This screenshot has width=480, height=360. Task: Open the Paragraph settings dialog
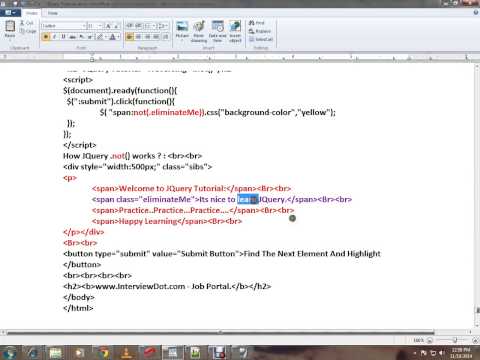tap(166, 37)
